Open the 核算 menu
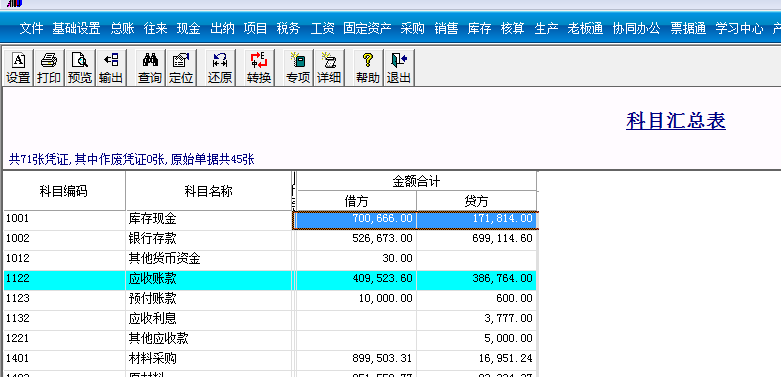Image resolution: width=781 pixels, height=377 pixels. tap(513, 28)
